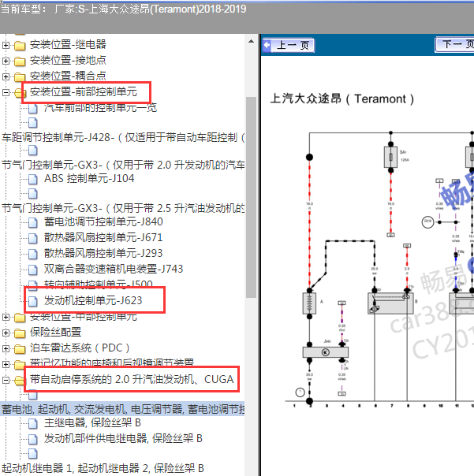Open 主继电器, 保险丝架 B entry
This screenshot has height=476, width=474.
(x=92, y=423)
